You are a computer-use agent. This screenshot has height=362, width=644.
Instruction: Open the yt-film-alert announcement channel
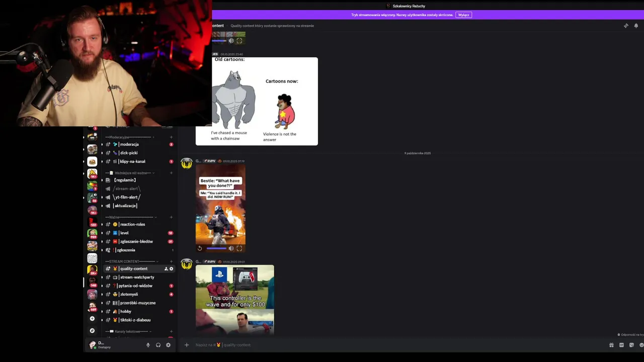click(x=139, y=197)
